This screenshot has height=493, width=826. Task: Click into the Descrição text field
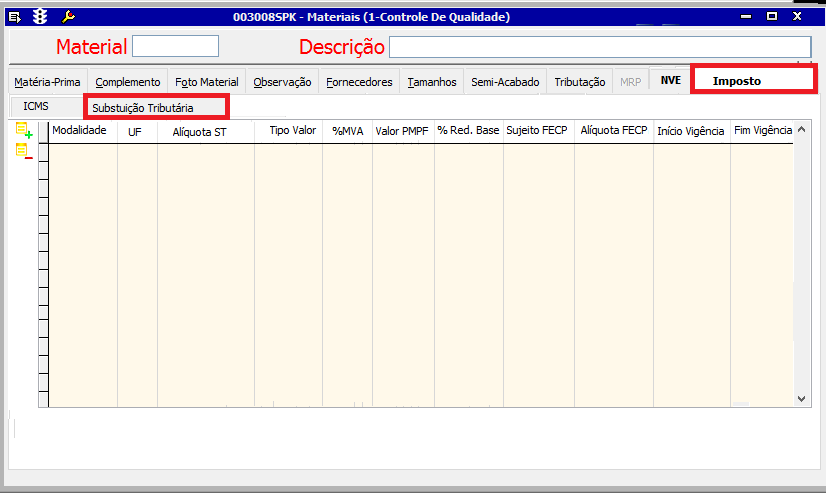pyautogui.click(x=600, y=47)
